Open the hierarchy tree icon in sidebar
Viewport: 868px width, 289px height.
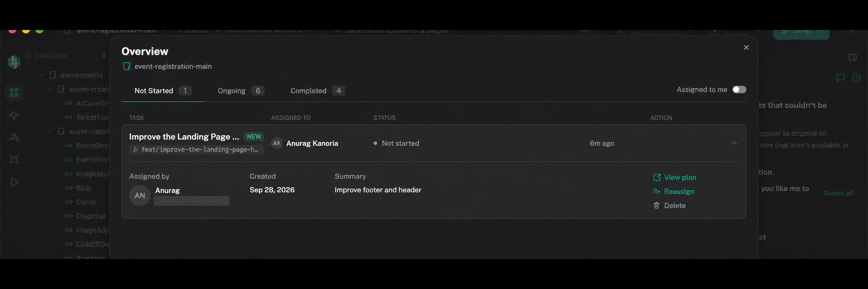pos(14,137)
